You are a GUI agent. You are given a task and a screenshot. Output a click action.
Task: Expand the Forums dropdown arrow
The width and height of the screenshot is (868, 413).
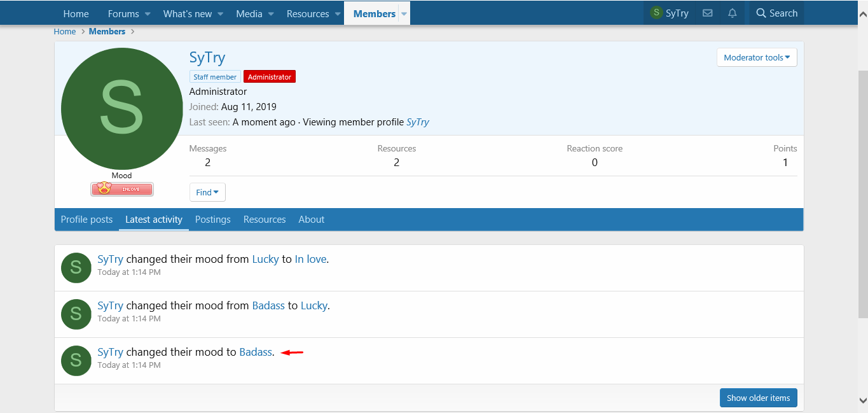tap(148, 14)
